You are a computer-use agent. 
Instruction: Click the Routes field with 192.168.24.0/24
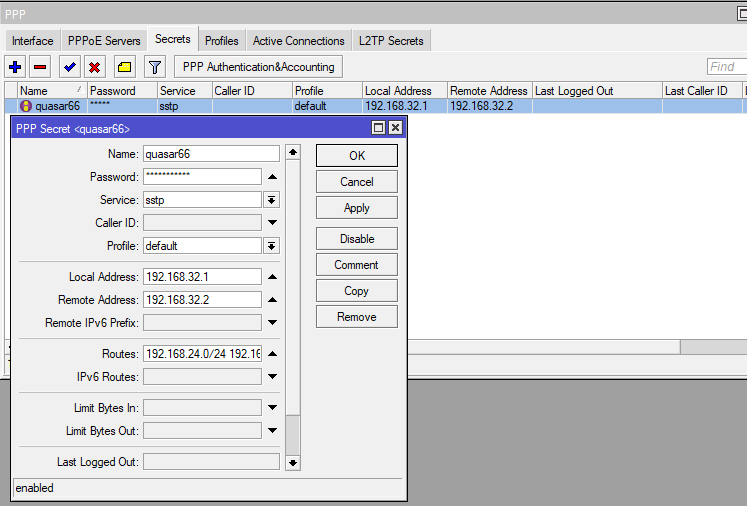202,354
